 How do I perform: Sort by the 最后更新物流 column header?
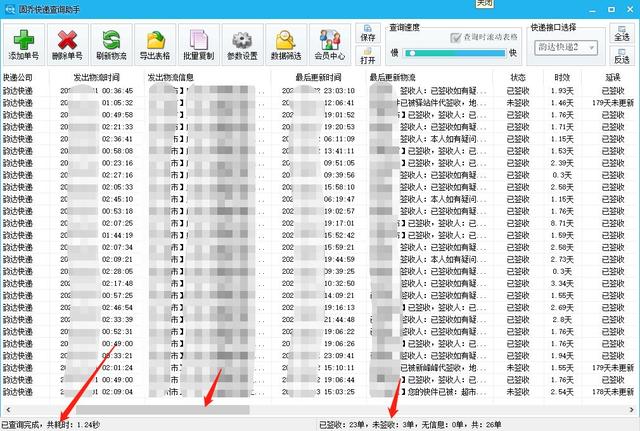pos(392,78)
